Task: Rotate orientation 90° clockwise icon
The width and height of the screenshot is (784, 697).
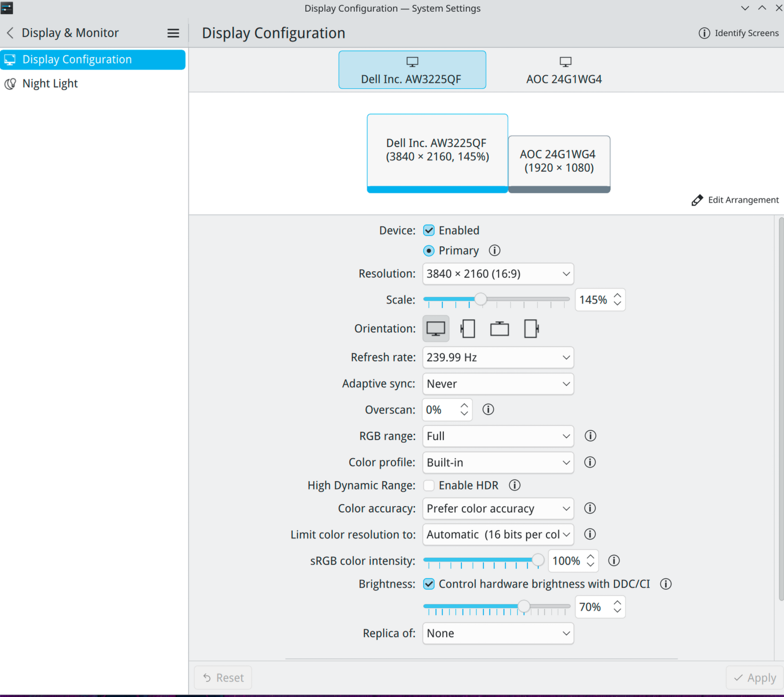Action: point(531,329)
